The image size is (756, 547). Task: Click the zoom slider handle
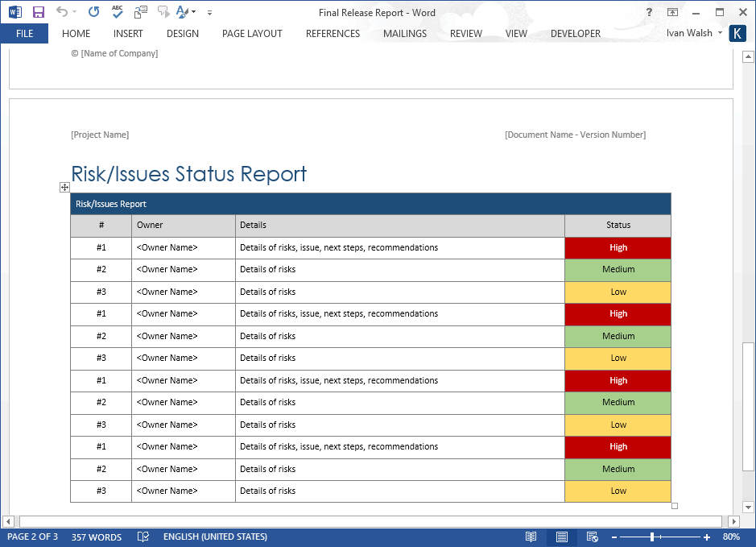point(652,537)
